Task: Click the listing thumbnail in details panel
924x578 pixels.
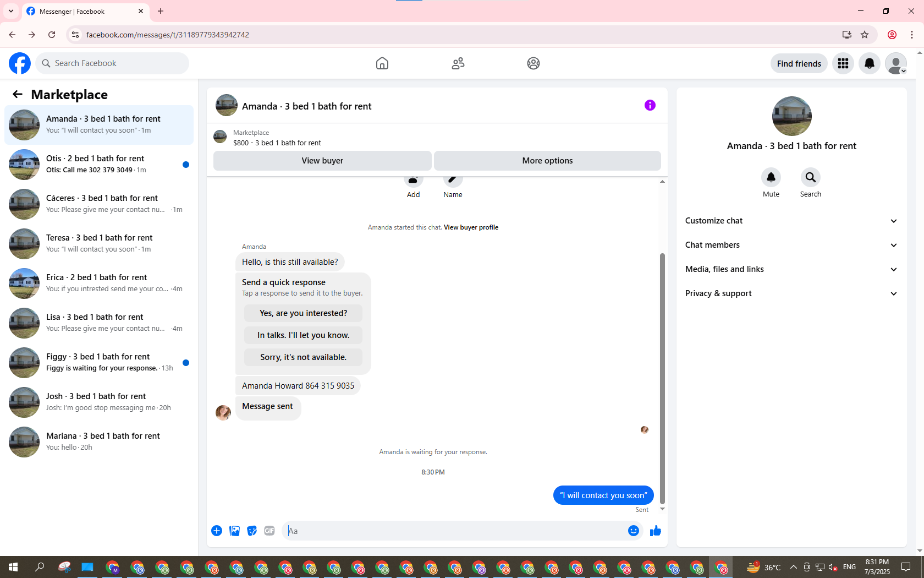Action: click(791, 116)
